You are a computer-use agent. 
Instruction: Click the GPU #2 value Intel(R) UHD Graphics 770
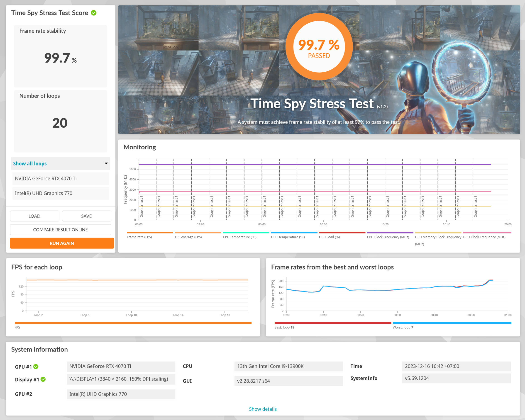pos(121,394)
